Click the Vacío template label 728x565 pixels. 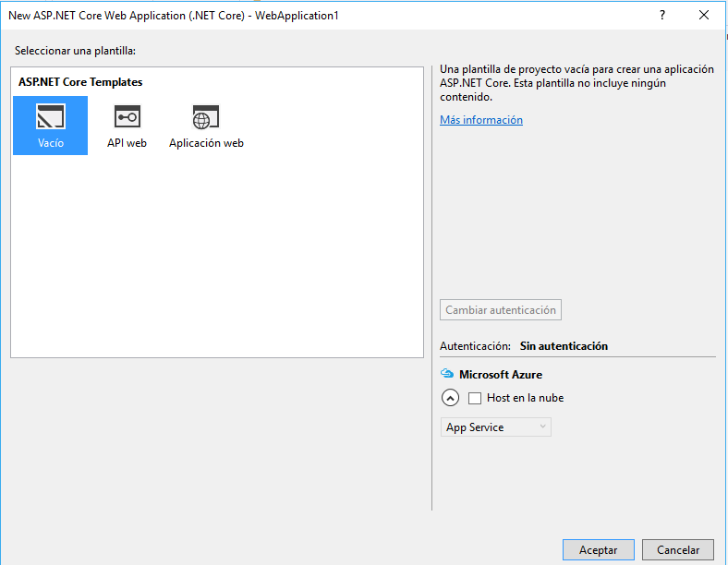coord(51,143)
